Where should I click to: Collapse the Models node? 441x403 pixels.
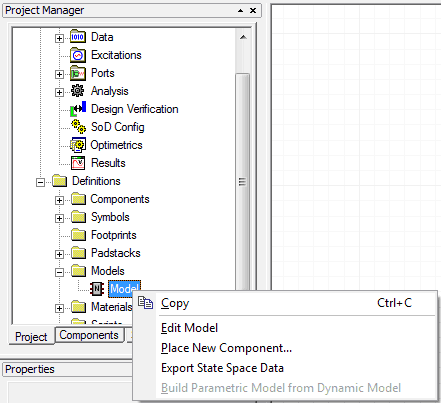pyautogui.click(x=59, y=272)
